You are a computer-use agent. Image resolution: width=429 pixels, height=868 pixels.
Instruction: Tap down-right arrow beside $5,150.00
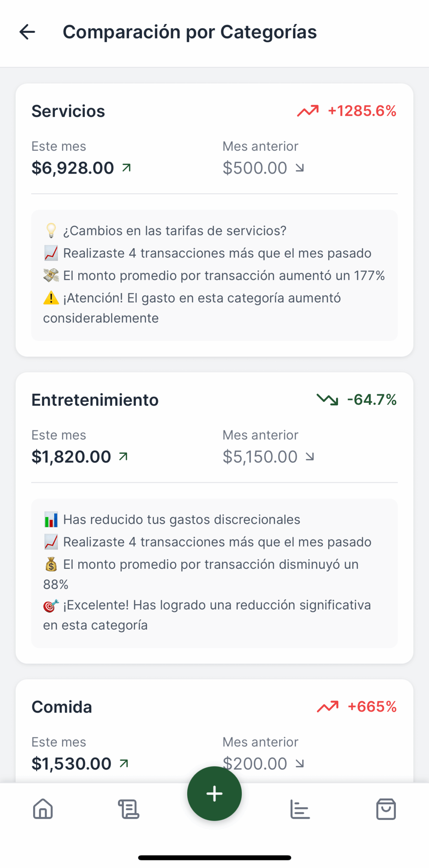pyautogui.click(x=310, y=456)
